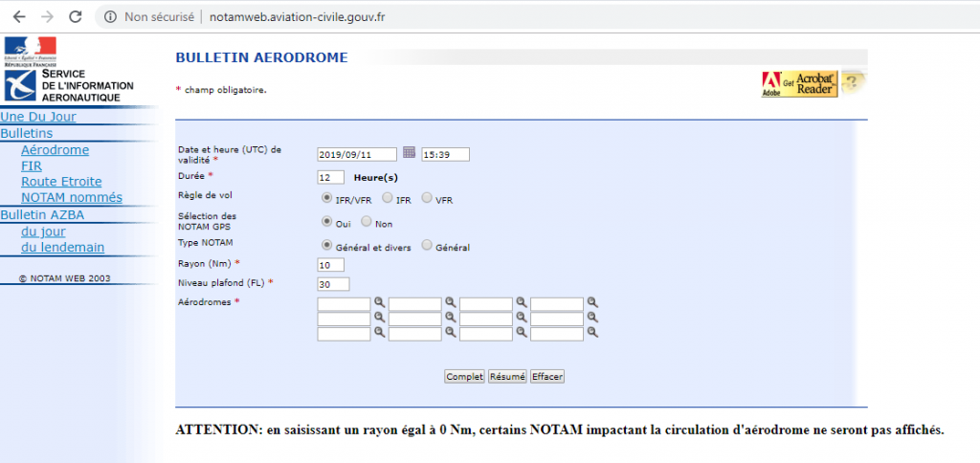
Task: Click the site information icon in address bar
Action: (x=110, y=17)
